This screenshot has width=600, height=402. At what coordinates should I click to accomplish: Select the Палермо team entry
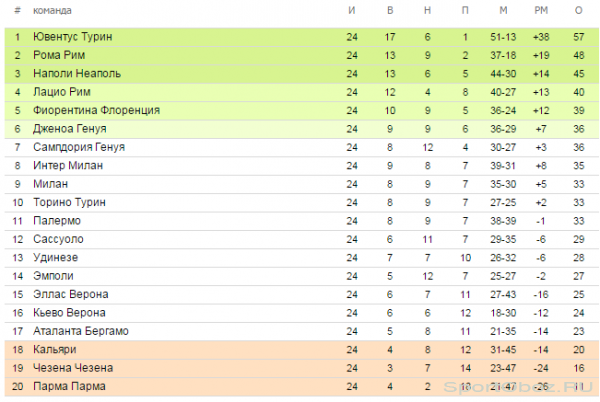click(x=57, y=221)
